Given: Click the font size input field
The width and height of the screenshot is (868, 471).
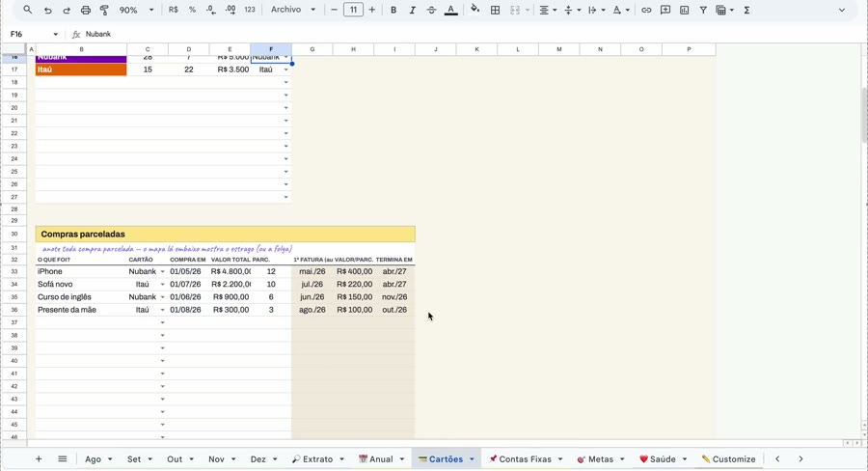Looking at the screenshot, I should click(x=353, y=10).
